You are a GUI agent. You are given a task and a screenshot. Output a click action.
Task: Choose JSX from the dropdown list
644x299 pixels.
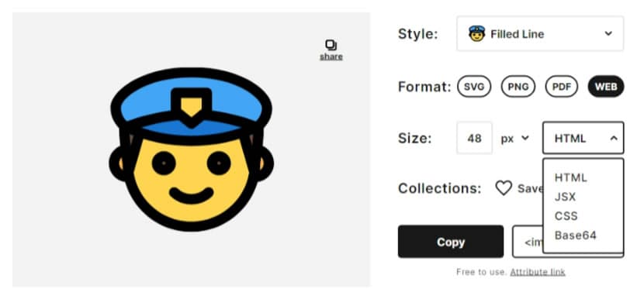click(x=565, y=197)
